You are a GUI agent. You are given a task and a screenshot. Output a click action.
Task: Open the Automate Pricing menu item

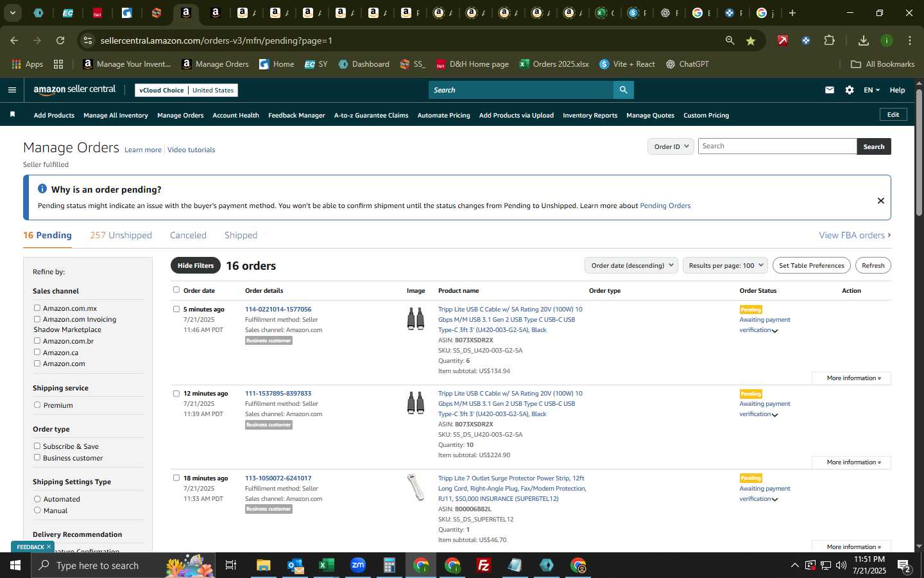[443, 115]
